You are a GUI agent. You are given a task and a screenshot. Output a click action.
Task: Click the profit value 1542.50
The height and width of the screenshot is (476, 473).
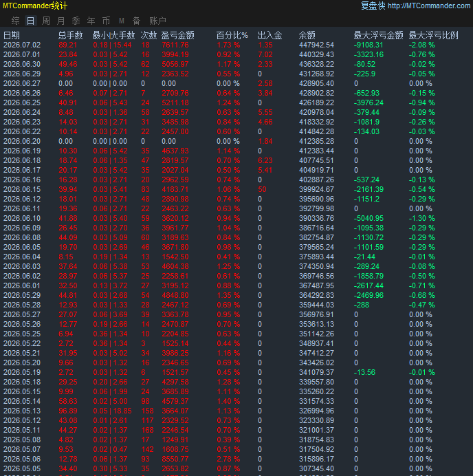[175, 257]
